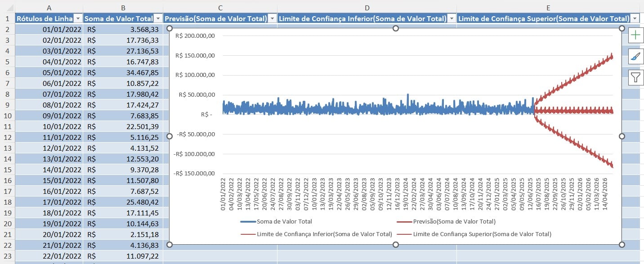Click the chart's bottom-center resize handle

(x=396, y=244)
